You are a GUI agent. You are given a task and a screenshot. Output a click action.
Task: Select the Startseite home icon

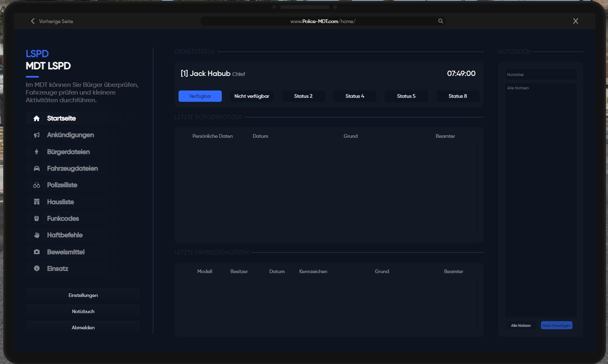pyautogui.click(x=36, y=118)
